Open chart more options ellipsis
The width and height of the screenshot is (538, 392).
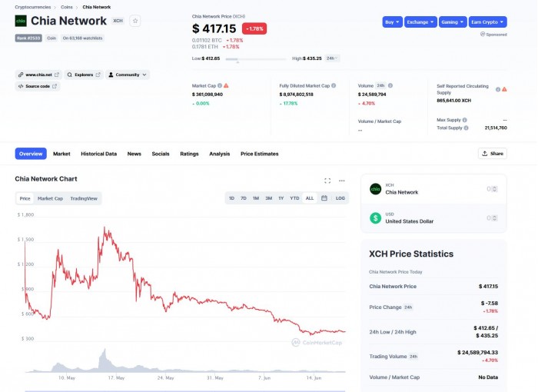tap(342, 181)
